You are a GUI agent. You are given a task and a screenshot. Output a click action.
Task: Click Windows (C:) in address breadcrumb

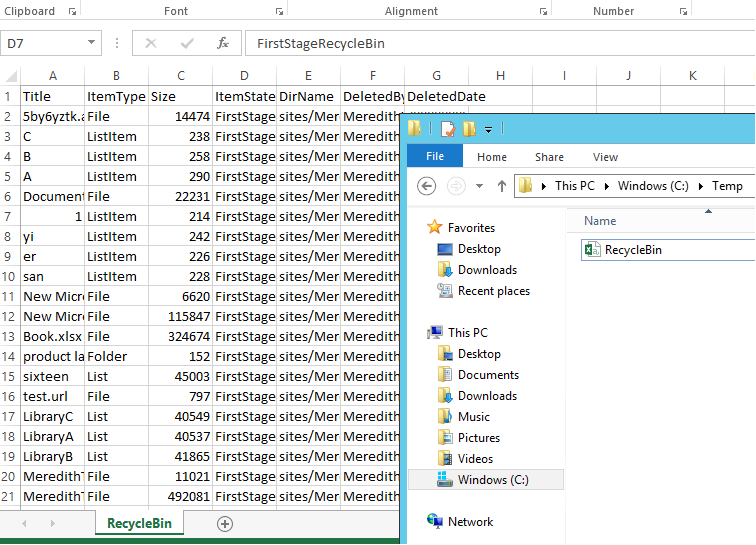click(x=653, y=186)
